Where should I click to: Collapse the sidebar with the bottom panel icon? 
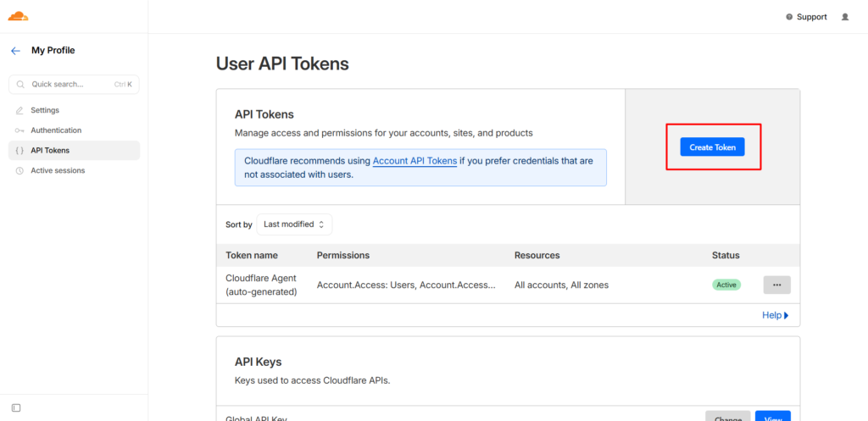16,407
